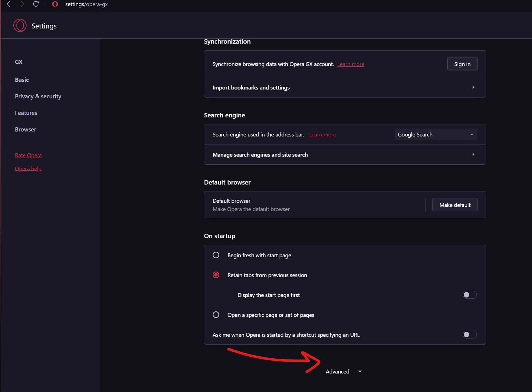This screenshot has height=392, width=532.
Task: Click the Search engine section heading
Action: 225,115
